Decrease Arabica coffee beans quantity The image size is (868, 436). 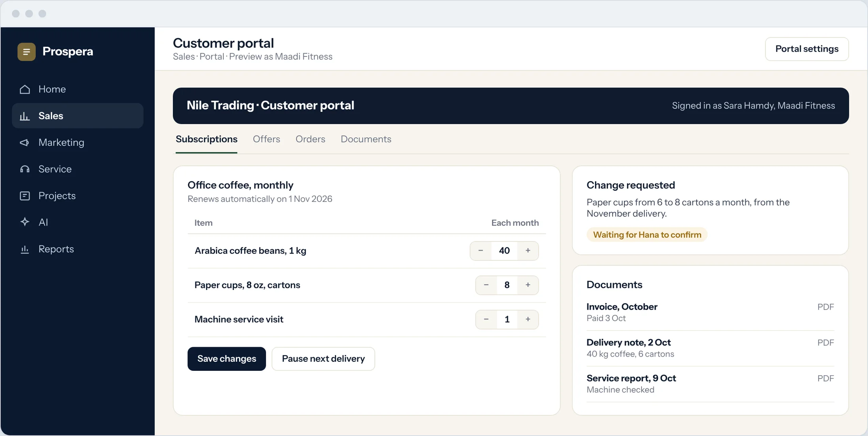coord(481,251)
